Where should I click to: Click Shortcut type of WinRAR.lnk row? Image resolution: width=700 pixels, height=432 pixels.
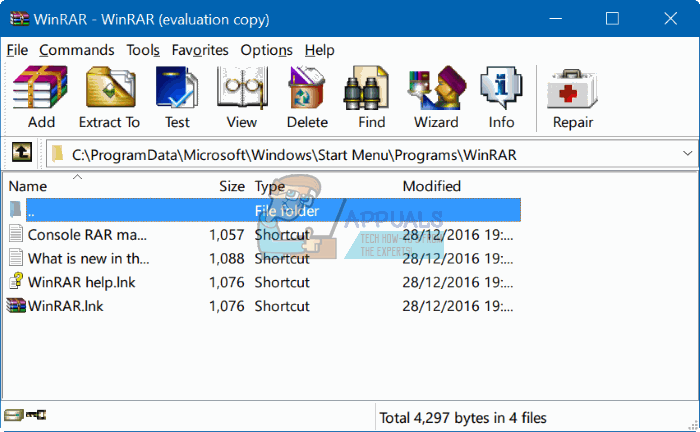click(x=282, y=306)
